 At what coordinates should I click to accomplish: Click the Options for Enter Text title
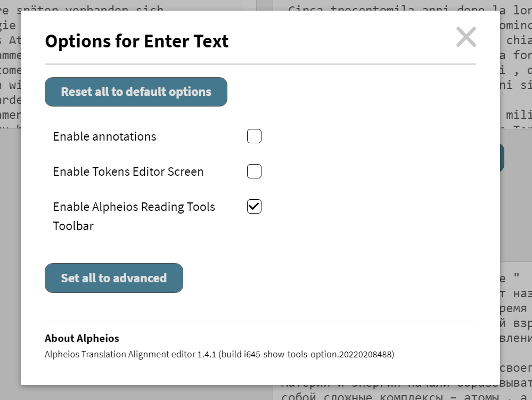[x=136, y=41]
